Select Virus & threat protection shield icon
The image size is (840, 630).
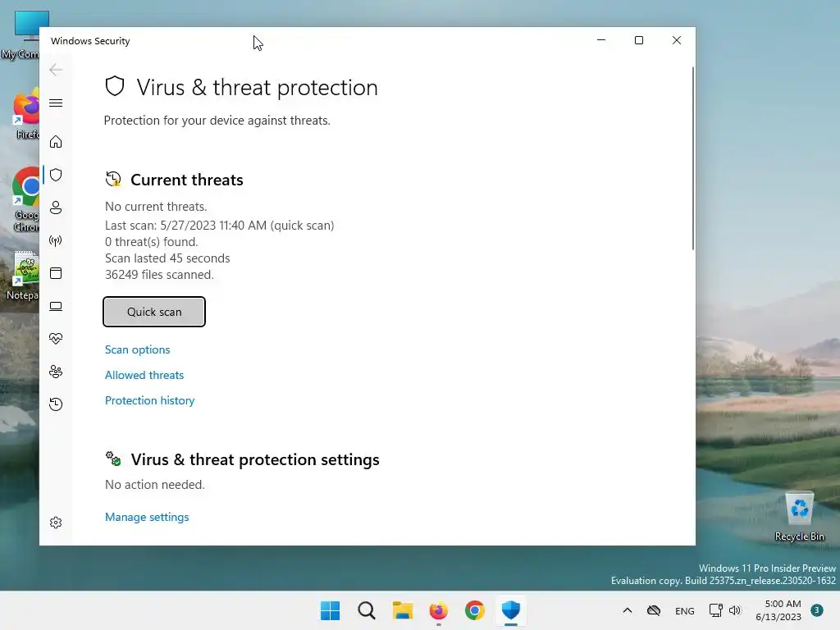coord(56,175)
